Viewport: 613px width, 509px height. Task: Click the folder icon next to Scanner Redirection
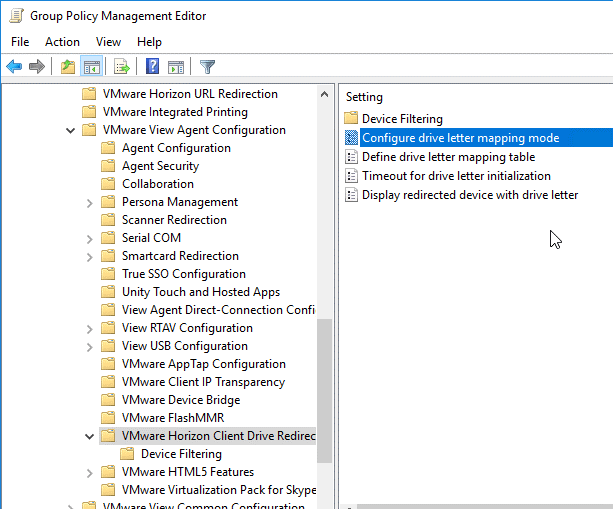click(x=108, y=220)
